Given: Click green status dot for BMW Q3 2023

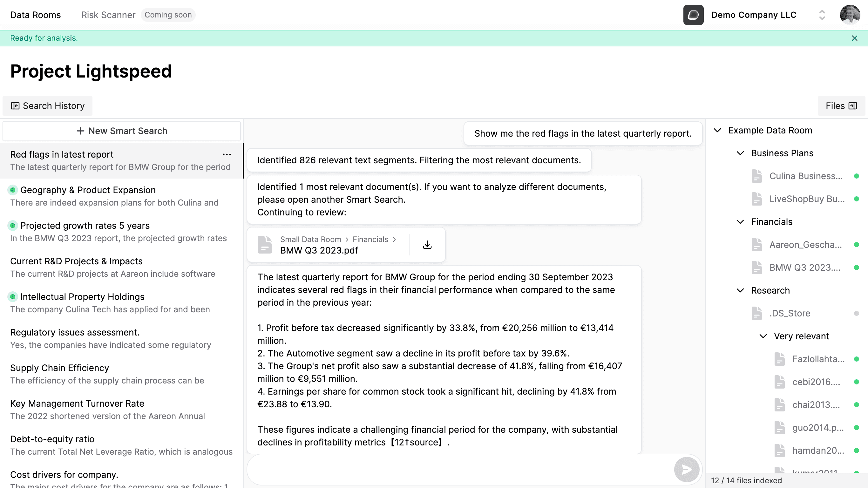Looking at the screenshot, I should [856, 268].
